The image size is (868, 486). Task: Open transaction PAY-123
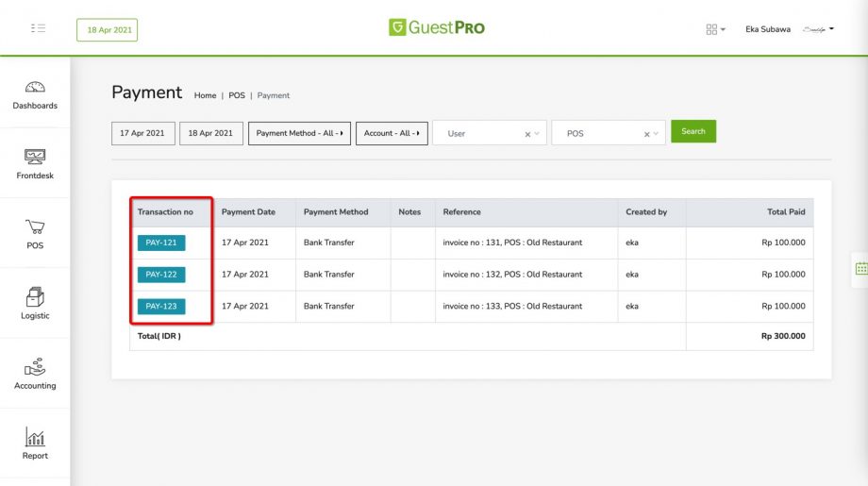pyautogui.click(x=161, y=306)
